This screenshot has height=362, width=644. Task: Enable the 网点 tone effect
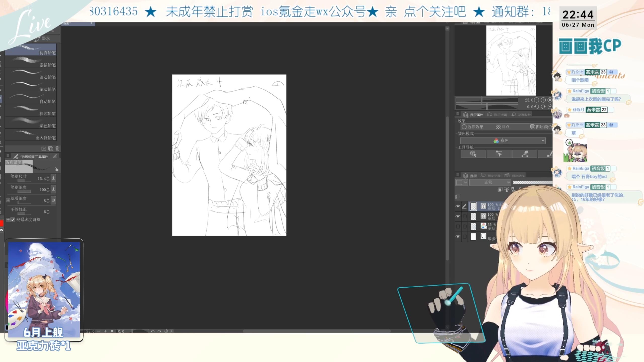[503, 127]
